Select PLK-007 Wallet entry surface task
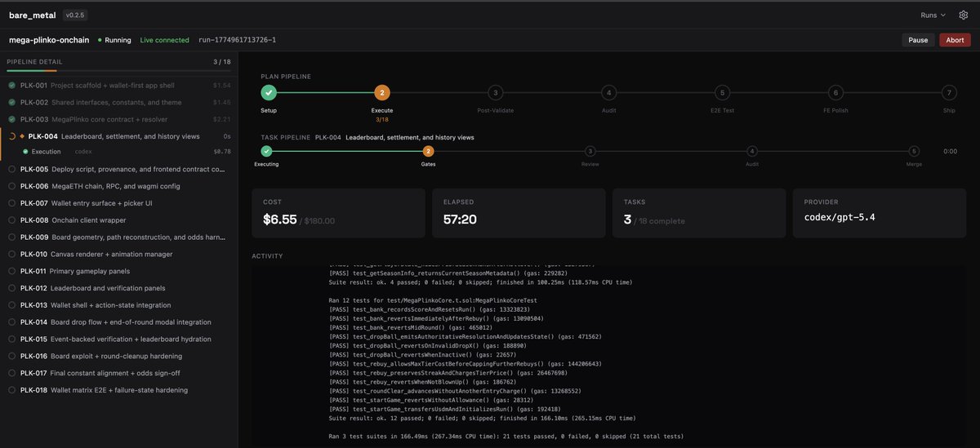This screenshot has height=448, width=980. 118,202
